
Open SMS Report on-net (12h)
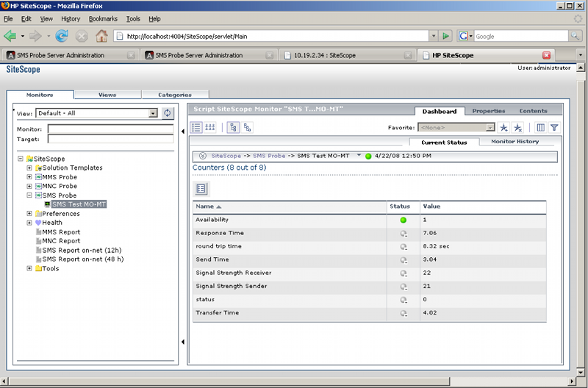[x=82, y=250]
